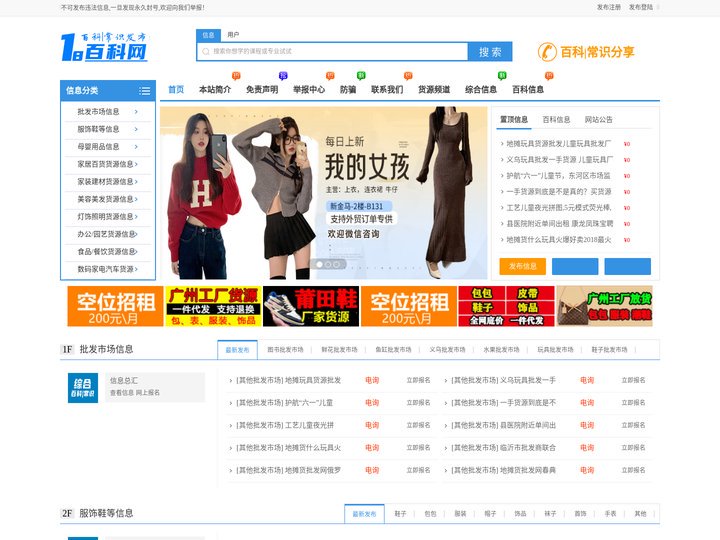Click 立即报名 for 护航"六一"儿童 listing
Image resolution: width=720 pixels, height=540 pixels.
(418, 403)
